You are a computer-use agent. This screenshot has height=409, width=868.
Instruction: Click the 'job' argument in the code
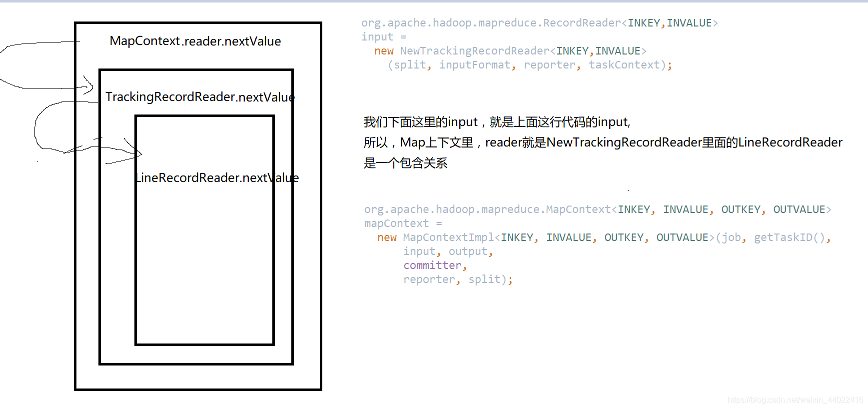click(x=731, y=237)
